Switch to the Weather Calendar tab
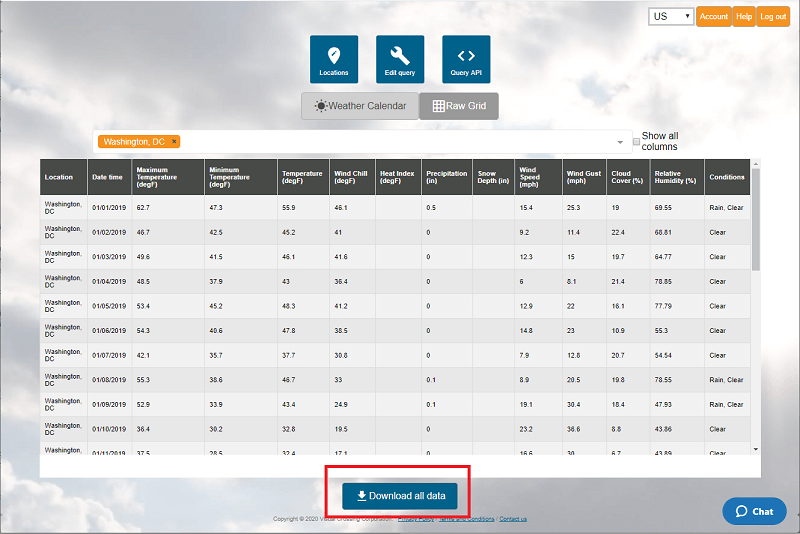The image size is (800, 534). pos(360,106)
